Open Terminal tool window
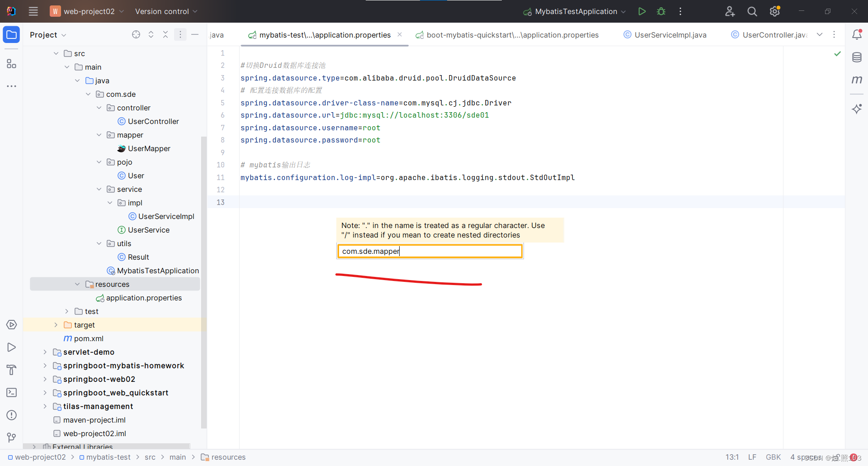The height and width of the screenshot is (466, 868). tap(11, 393)
